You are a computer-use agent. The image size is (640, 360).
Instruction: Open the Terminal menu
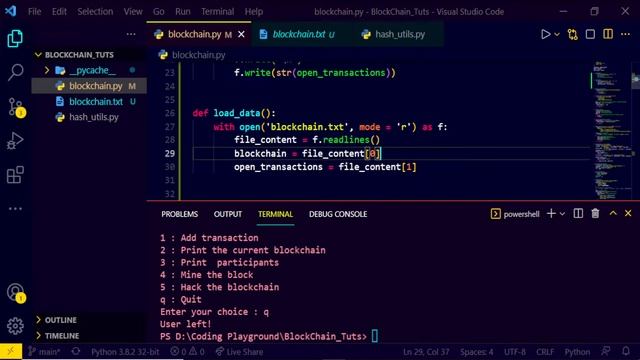click(218, 11)
